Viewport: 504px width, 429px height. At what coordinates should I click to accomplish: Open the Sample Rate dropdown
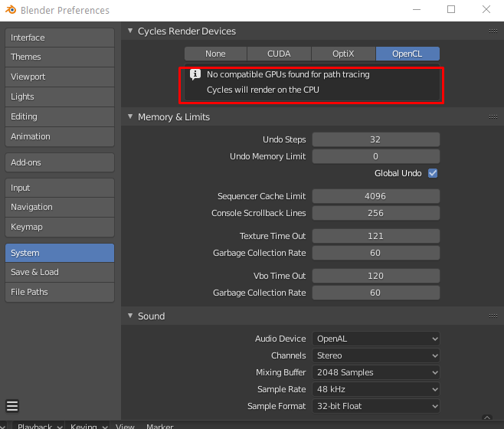[x=376, y=389]
